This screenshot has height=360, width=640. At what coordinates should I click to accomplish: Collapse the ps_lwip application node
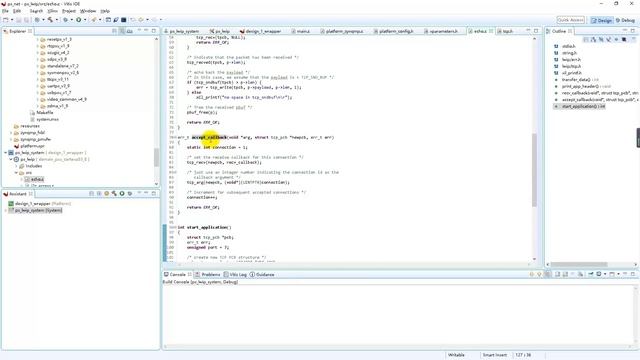coord(11,159)
